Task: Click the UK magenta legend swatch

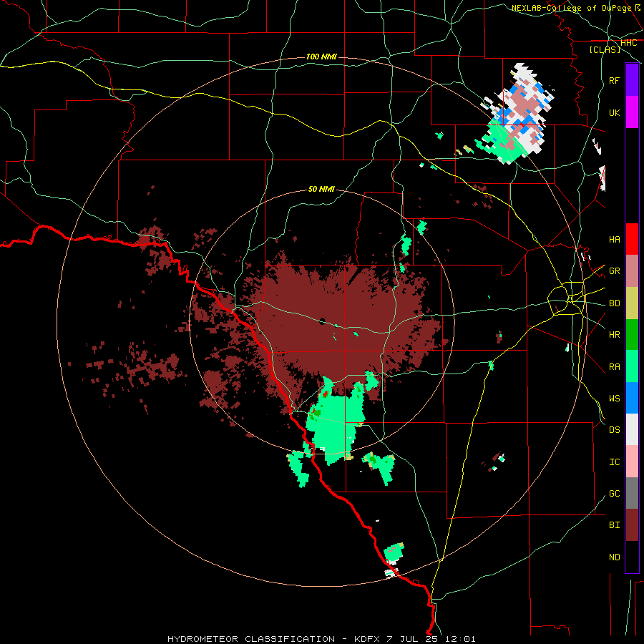Action: pyautogui.click(x=632, y=112)
